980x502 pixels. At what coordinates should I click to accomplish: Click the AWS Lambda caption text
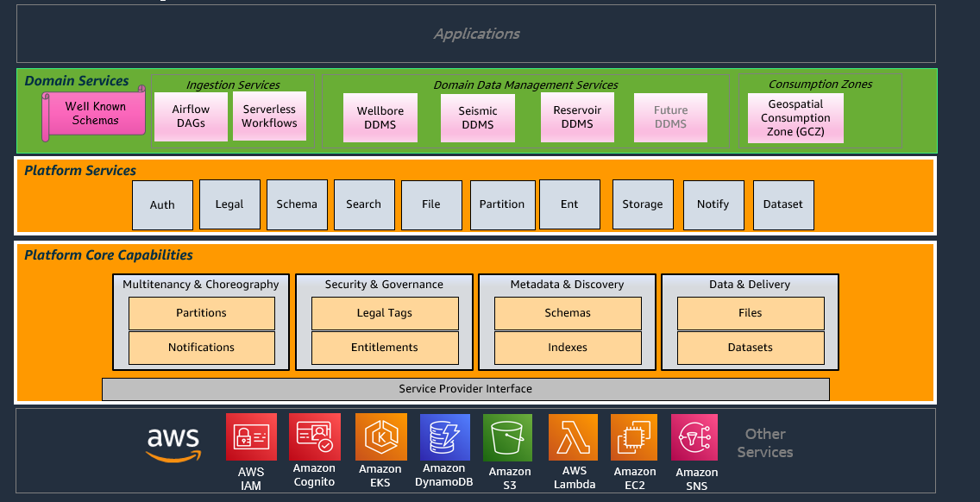[575, 478]
